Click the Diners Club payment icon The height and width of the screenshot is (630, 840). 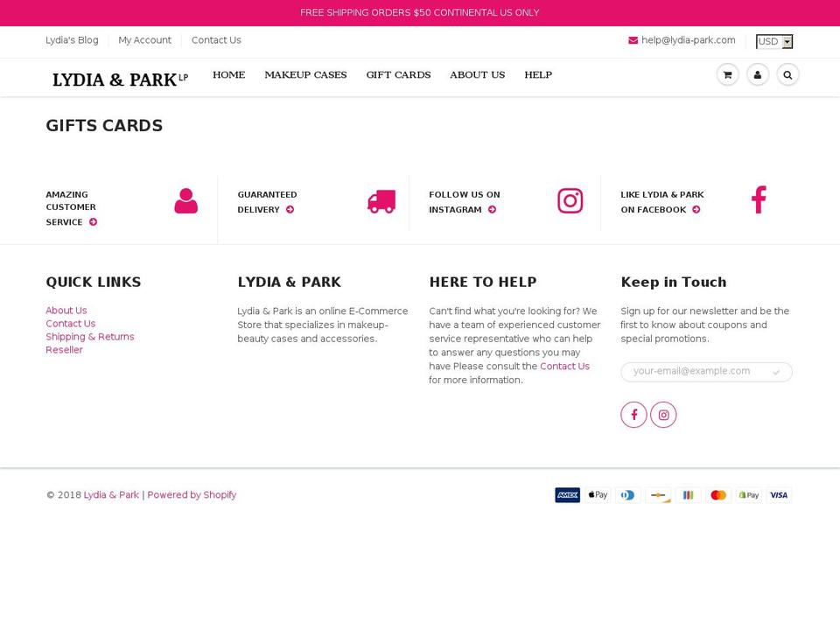pos(628,495)
